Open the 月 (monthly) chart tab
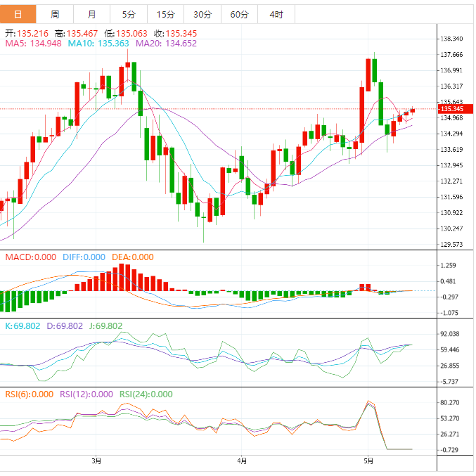 coord(93,14)
